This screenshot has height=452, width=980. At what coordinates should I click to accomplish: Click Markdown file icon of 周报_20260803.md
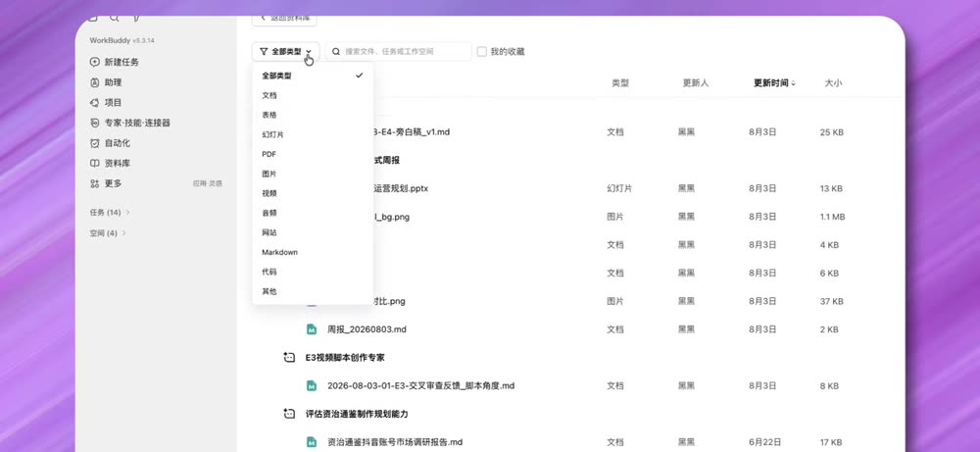click(312, 328)
